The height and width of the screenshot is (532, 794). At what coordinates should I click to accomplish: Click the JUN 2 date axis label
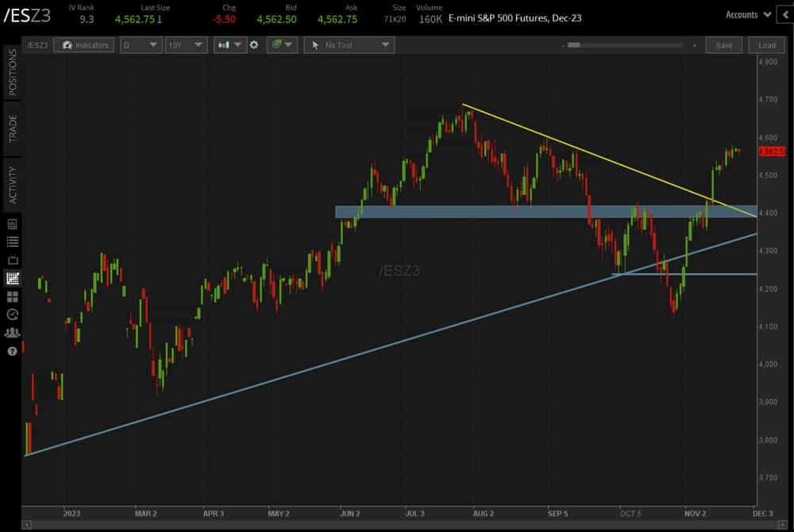tap(350, 513)
